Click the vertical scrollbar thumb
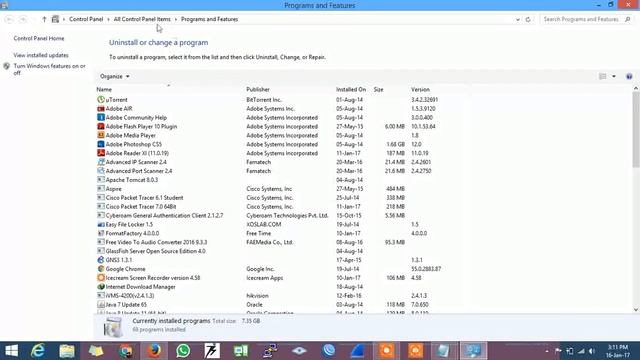The height and width of the screenshot is (360, 640). (636, 129)
